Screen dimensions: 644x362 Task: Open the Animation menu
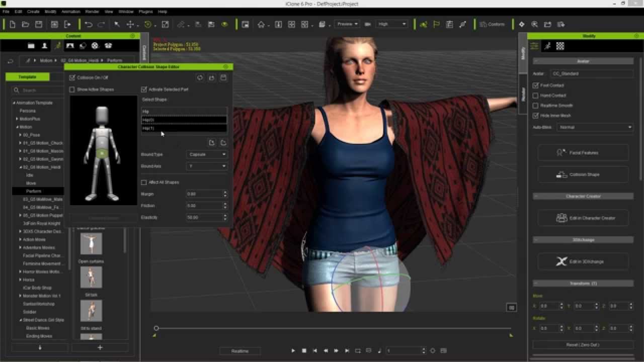point(70,11)
